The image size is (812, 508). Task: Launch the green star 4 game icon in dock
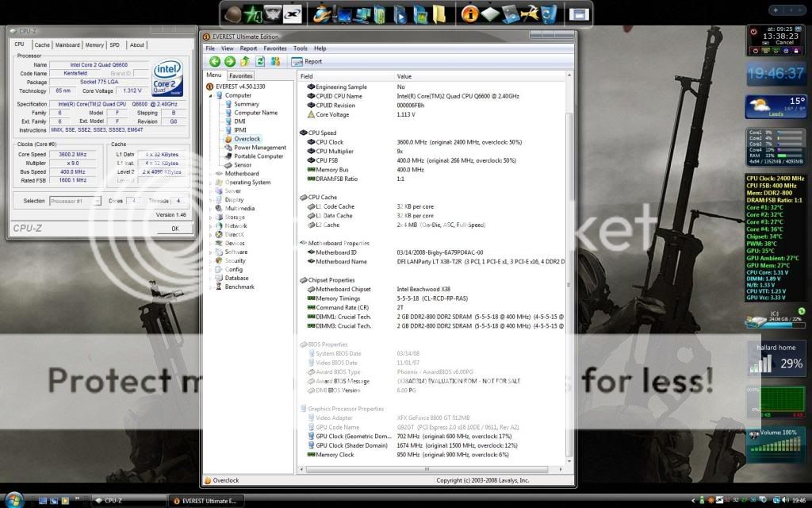coord(254,14)
